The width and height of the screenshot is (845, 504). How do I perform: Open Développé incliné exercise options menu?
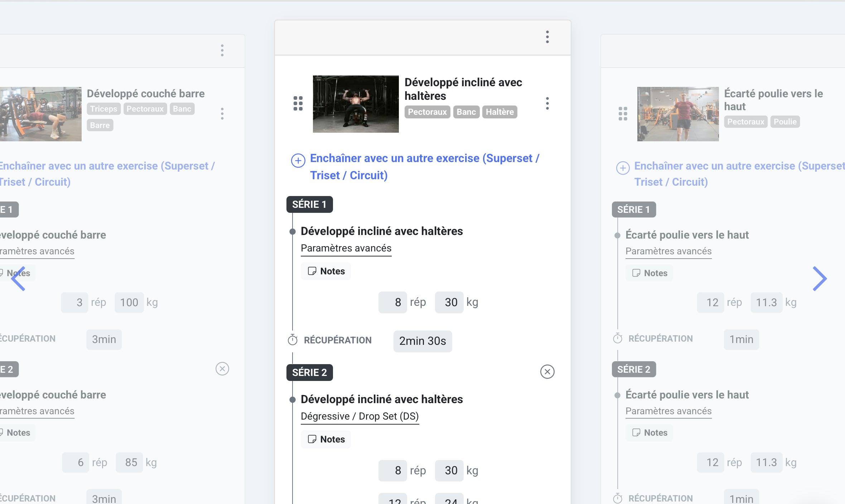click(547, 103)
